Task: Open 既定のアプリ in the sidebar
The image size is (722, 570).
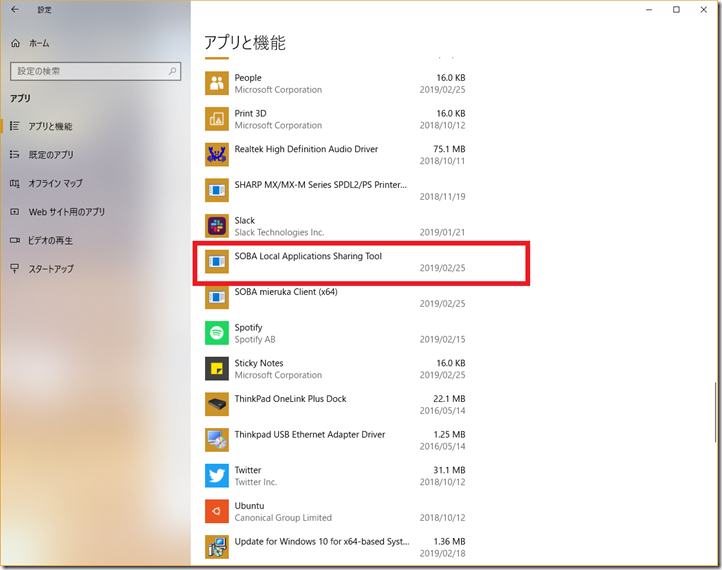Action: click(51, 155)
